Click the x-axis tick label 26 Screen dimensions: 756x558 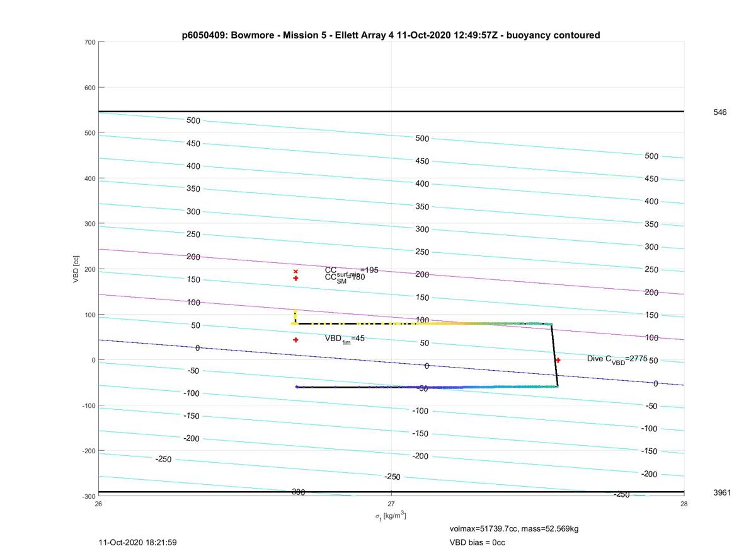pyautogui.click(x=98, y=503)
